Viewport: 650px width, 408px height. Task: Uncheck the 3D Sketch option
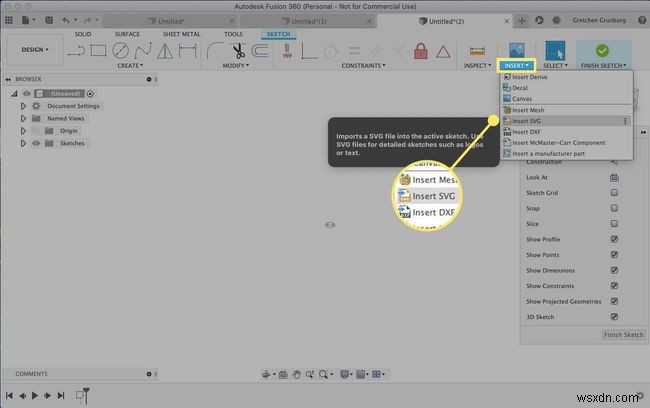point(614,317)
